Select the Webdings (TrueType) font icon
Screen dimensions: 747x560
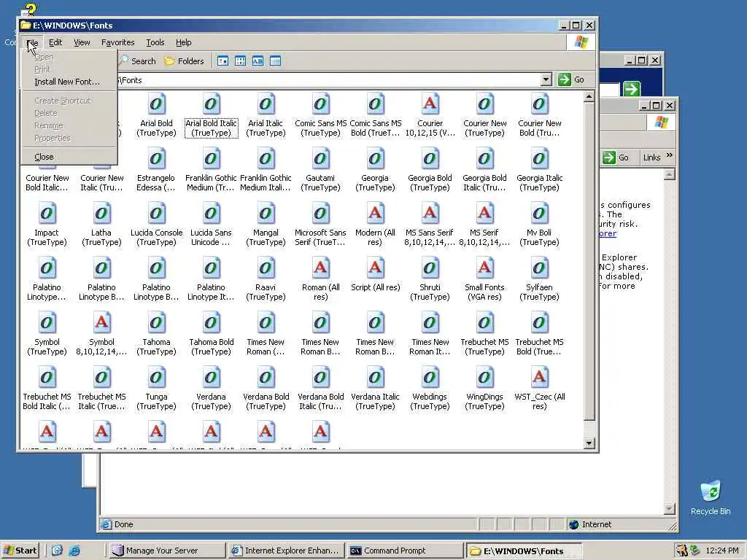click(430, 378)
